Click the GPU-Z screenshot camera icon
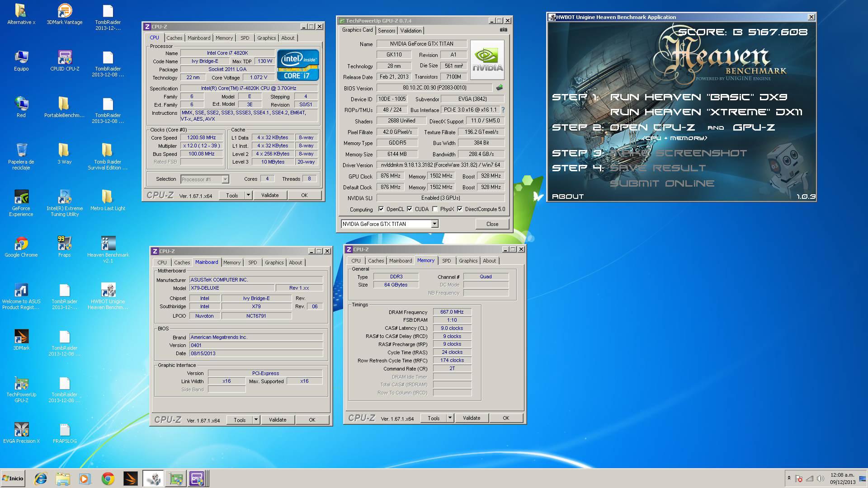 (x=503, y=30)
